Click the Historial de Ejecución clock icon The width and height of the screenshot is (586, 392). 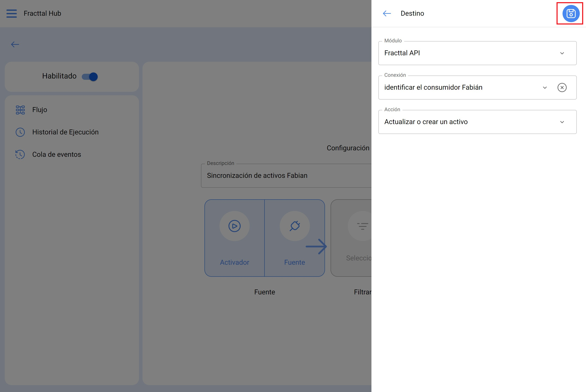click(20, 132)
